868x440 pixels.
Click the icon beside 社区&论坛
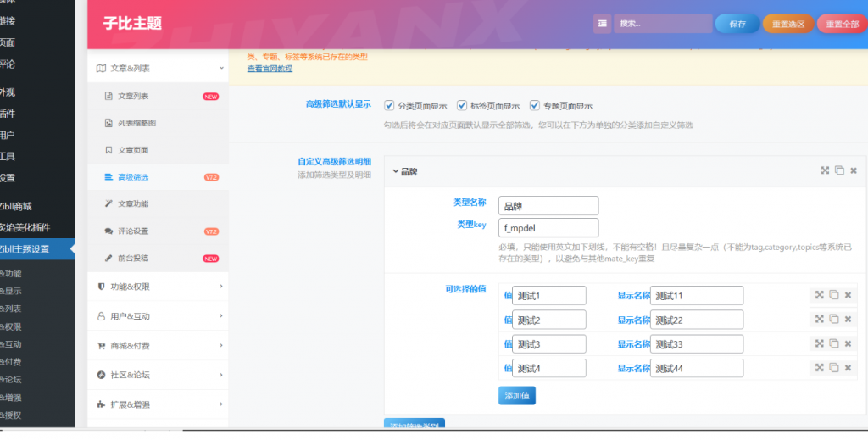click(x=101, y=375)
